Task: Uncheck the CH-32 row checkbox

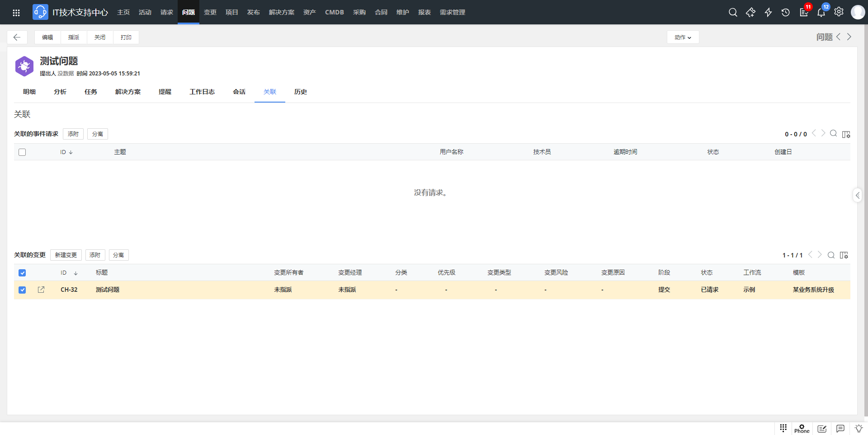Action: [x=22, y=290]
